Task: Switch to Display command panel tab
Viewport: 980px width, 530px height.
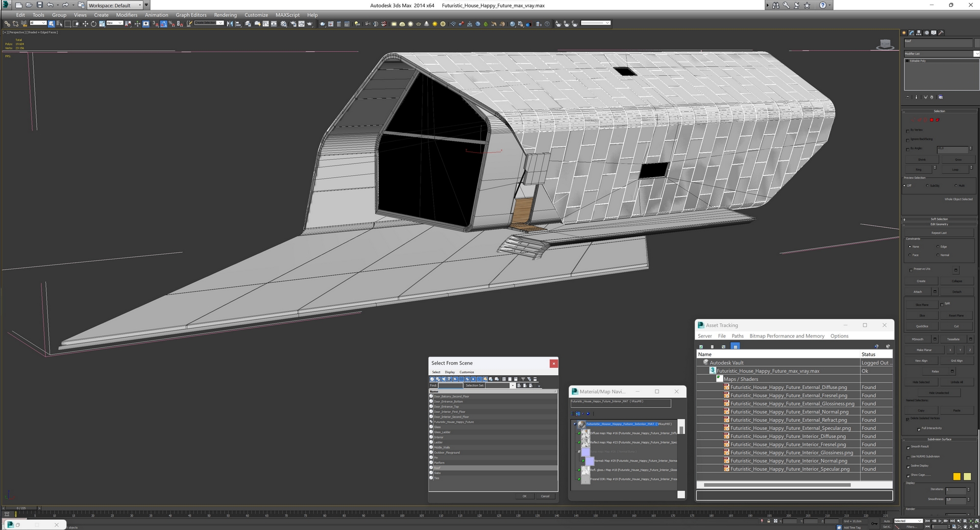Action: point(934,33)
